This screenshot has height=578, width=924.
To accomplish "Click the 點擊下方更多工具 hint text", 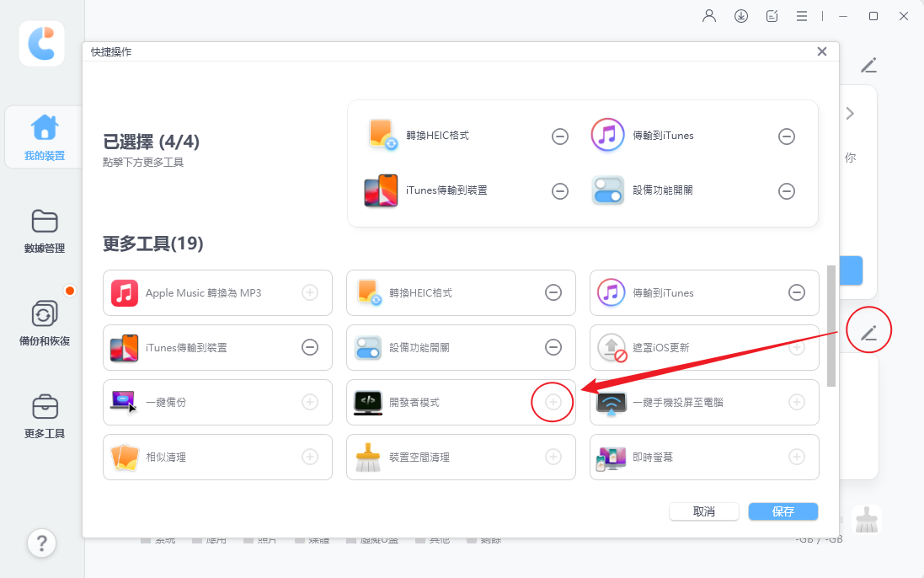I will click(x=143, y=162).
